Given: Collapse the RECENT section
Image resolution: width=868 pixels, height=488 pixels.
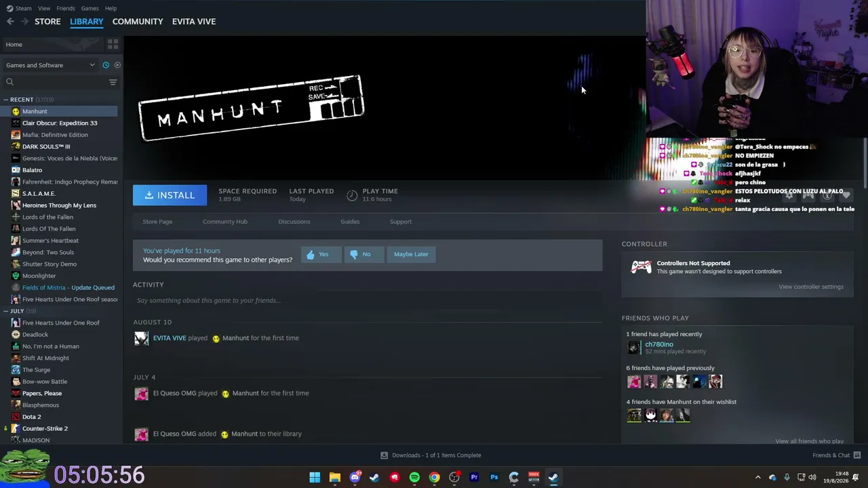Looking at the screenshot, I should pos(5,100).
